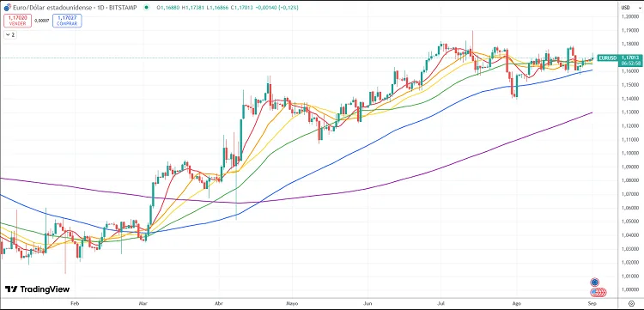This screenshot has width=644, height=310.
Task: Open the US flag economic events cluster
Action: 598,292
